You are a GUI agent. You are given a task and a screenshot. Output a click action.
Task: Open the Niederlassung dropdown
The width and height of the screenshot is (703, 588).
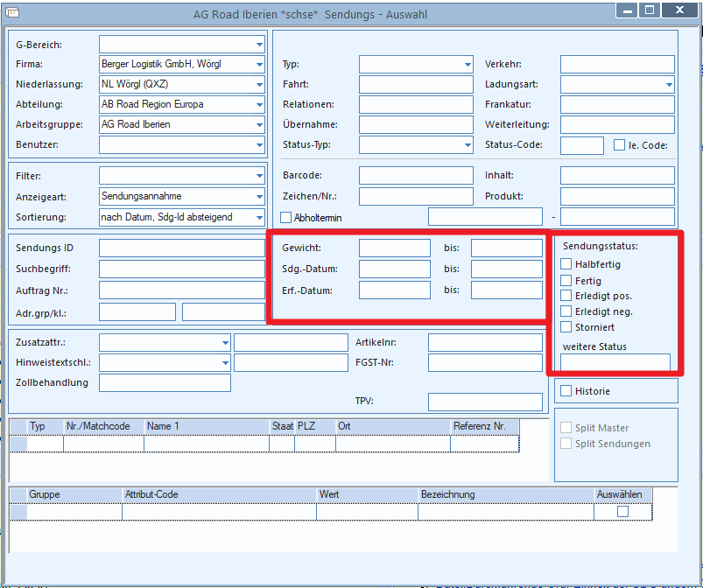tap(259, 84)
